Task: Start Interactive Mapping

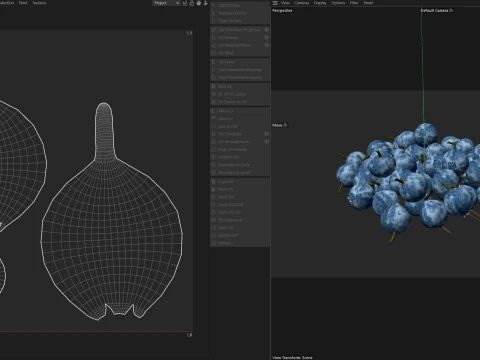Action: (x=240, y=70)
